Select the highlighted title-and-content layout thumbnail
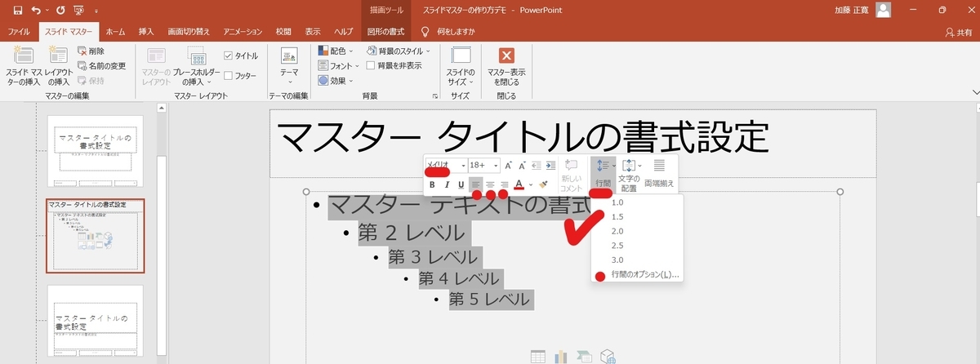 (x=95, y=236)
